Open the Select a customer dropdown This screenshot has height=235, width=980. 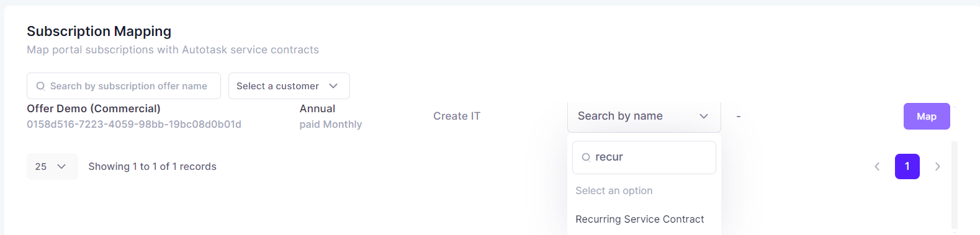[289, 86]
